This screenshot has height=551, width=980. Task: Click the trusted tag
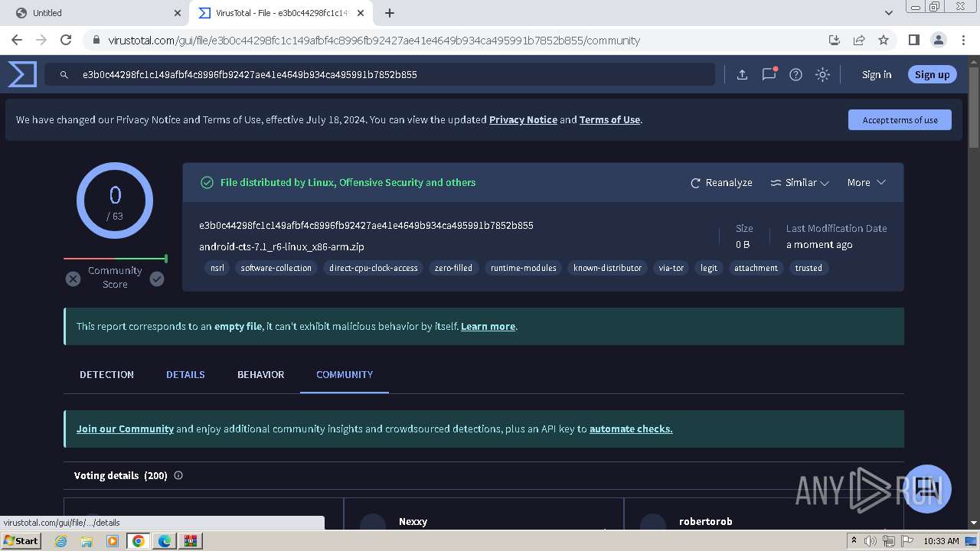[808, 268]
